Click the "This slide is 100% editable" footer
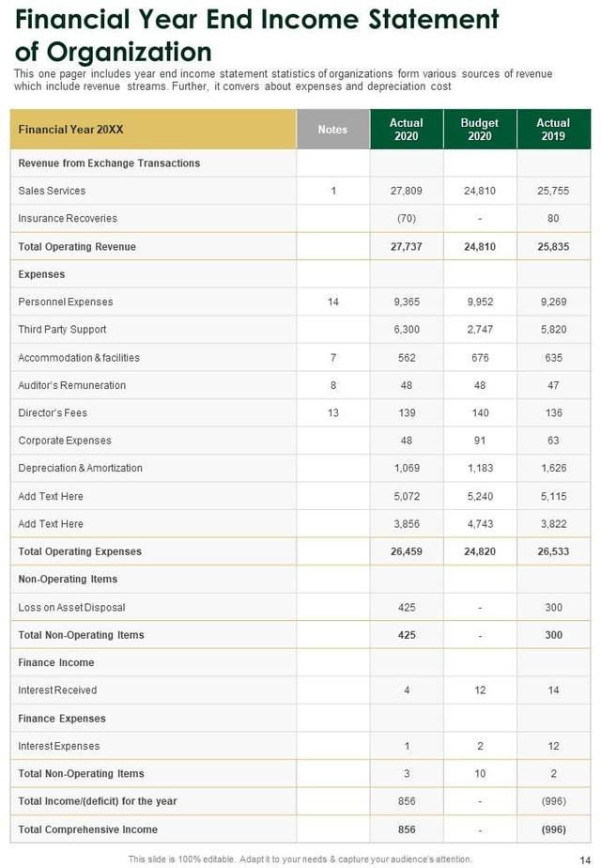This screenshot has height=868, width=601. click(x=300, y=859)
